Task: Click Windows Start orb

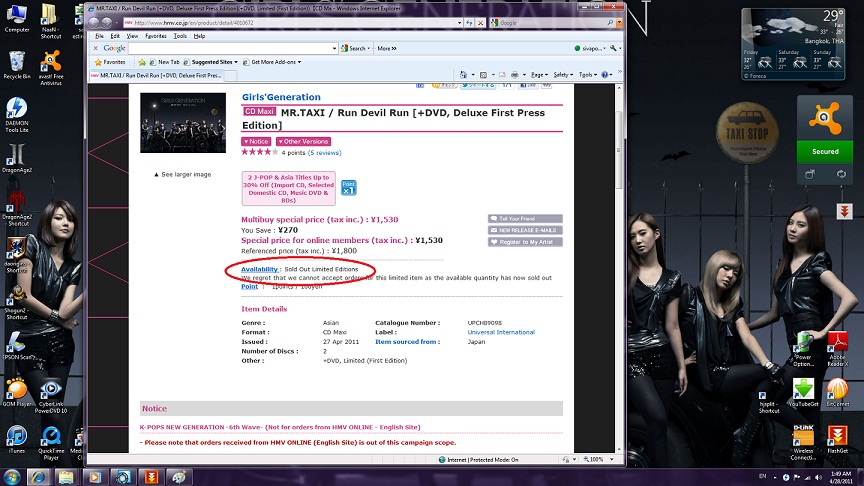Action: [12, 477]
